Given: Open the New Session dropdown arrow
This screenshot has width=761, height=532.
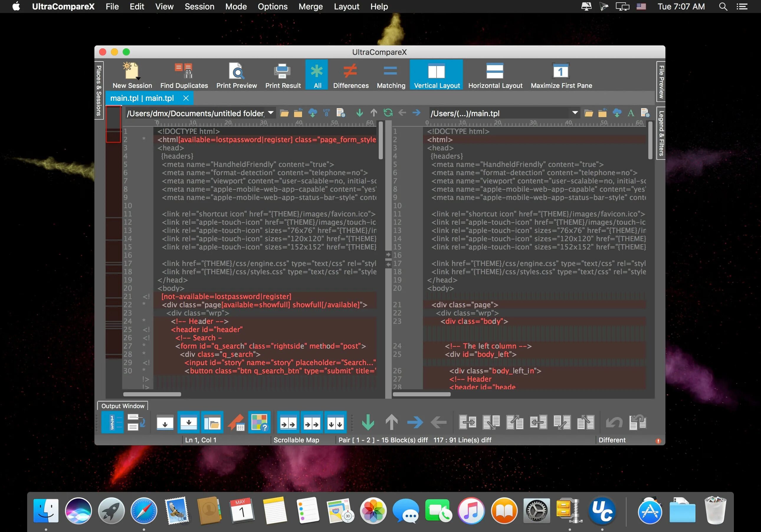Looking at the screenshot, I should tap(138, 78).
